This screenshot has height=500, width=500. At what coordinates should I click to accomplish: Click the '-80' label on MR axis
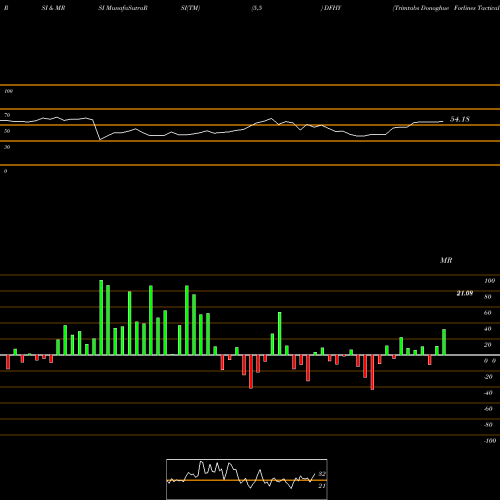coord(488,425)
